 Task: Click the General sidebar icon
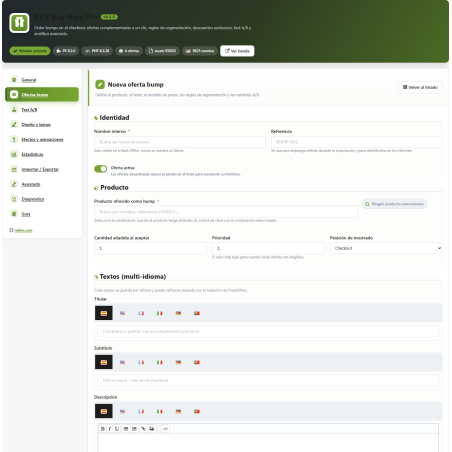click(x=14, y=80)
